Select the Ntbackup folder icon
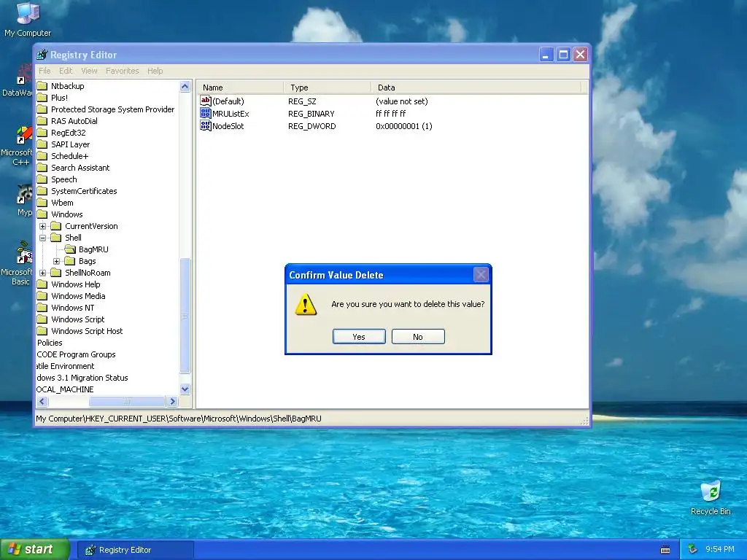The image size is (747, 560). click(x=42, y=86)
